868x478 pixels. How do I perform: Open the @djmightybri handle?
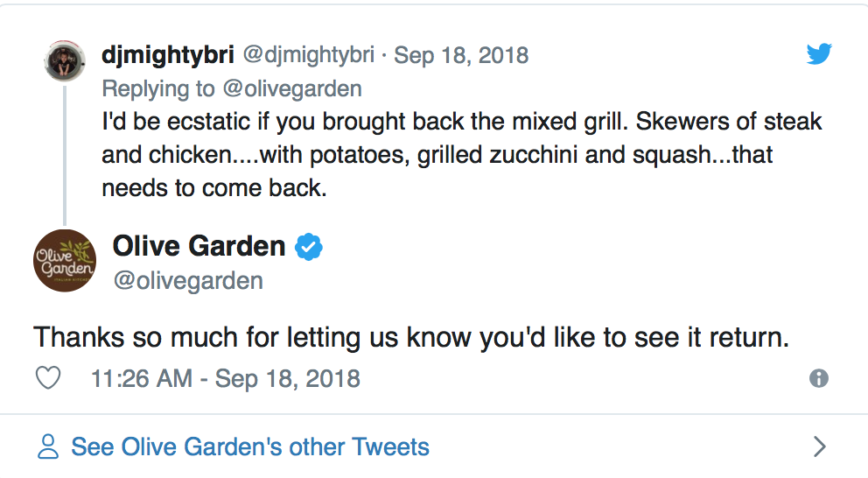(308, 55)
